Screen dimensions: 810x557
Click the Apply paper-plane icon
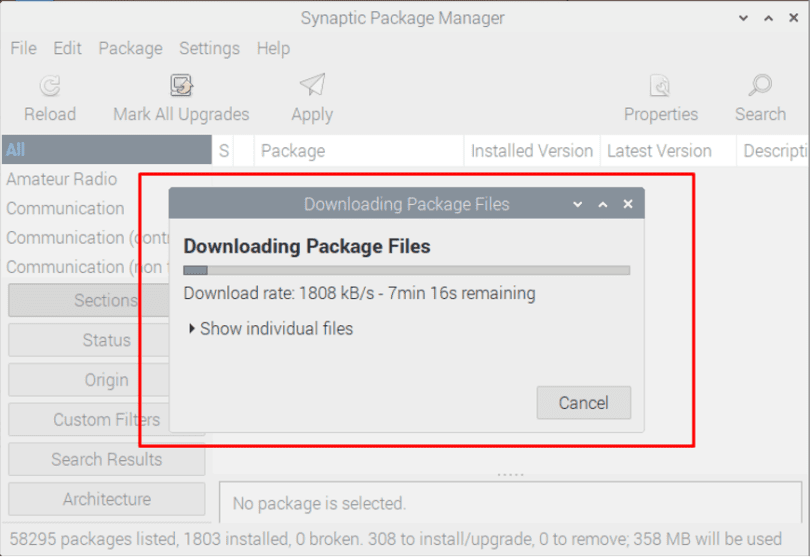pos(313,85)
